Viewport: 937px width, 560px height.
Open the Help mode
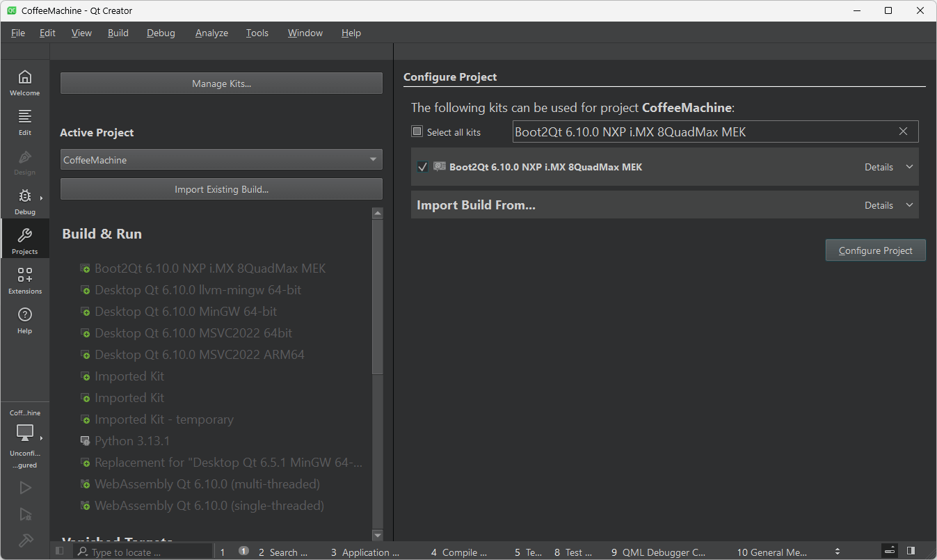pyautogui.click(x=24, y=320)
